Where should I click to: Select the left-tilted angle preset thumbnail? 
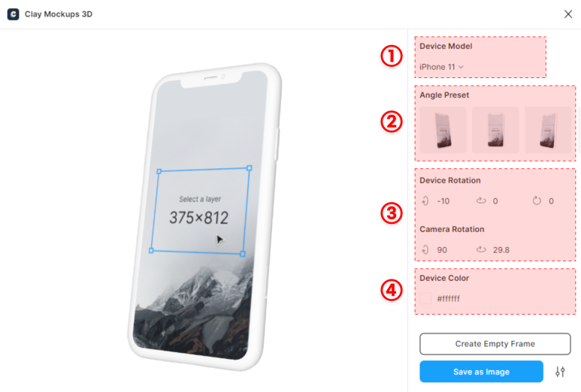coord(443,130)
